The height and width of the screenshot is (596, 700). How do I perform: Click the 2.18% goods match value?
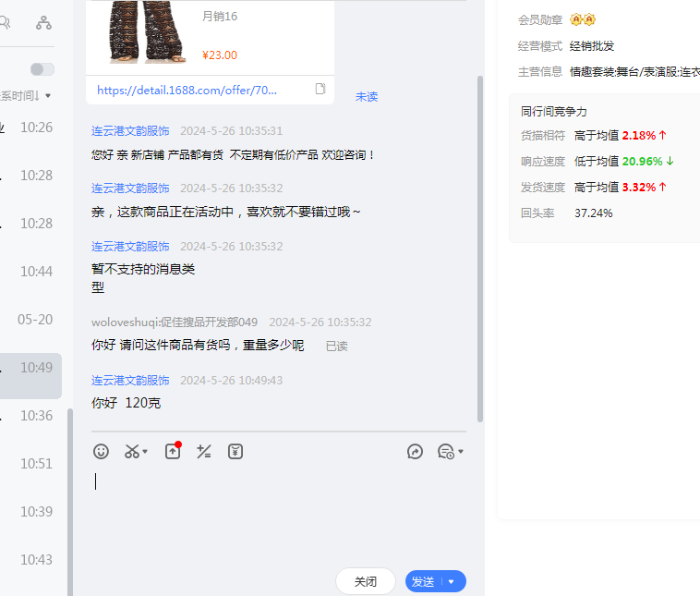(x=639, y=136)
